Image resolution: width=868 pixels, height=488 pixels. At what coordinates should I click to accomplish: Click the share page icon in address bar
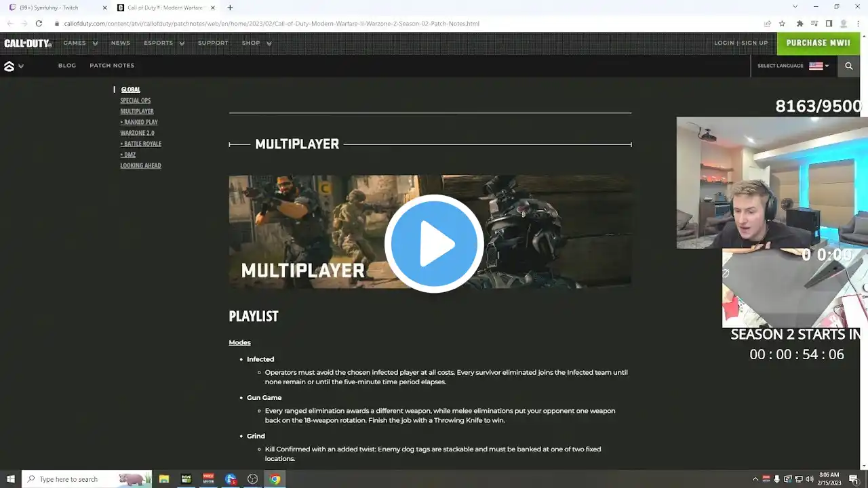(768, 24)
